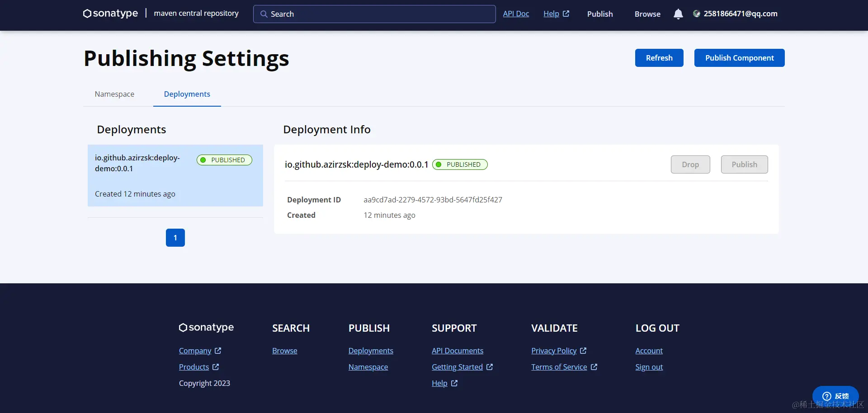The width and height of the screenshot is (868, 413).
Task: Open account menu 2581866471@qq.com
Action: (741, 14)
